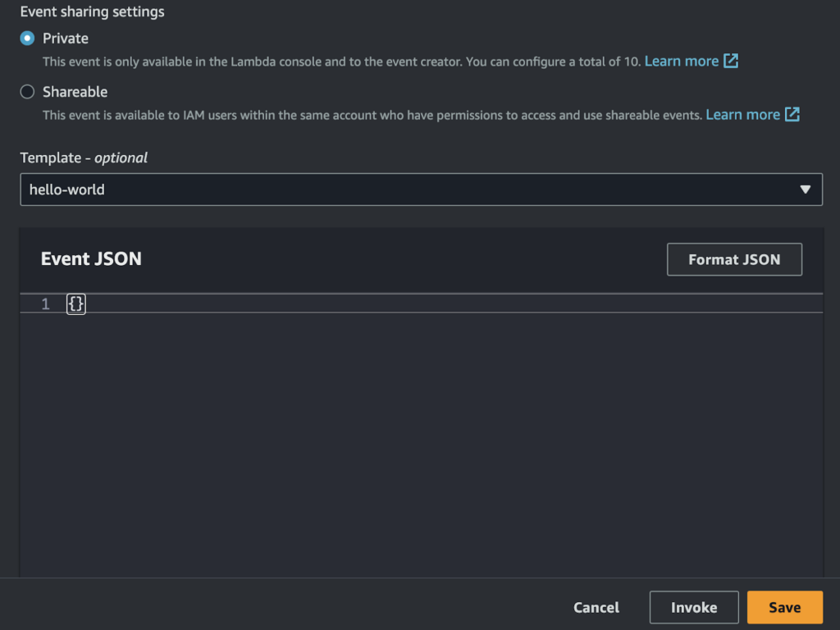This screenshot has width=840, height=630.
Task: Click the Private option label text
Action: 66,39
